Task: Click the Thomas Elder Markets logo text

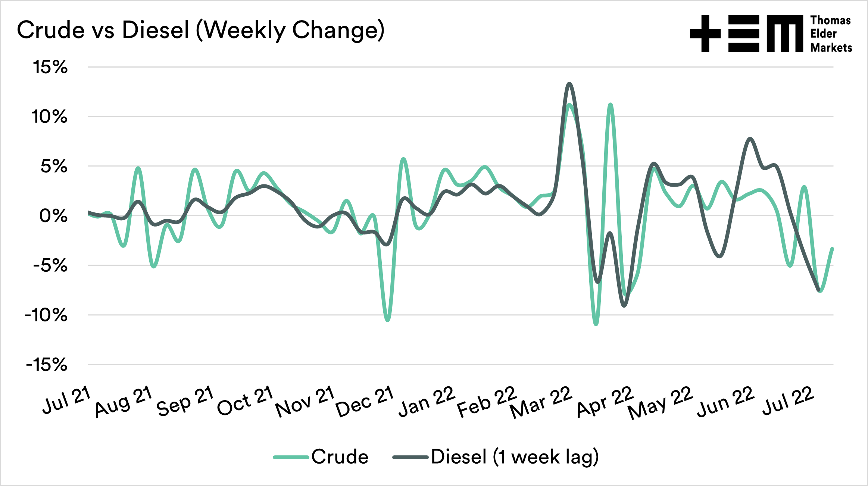Action: pos(831,34)
